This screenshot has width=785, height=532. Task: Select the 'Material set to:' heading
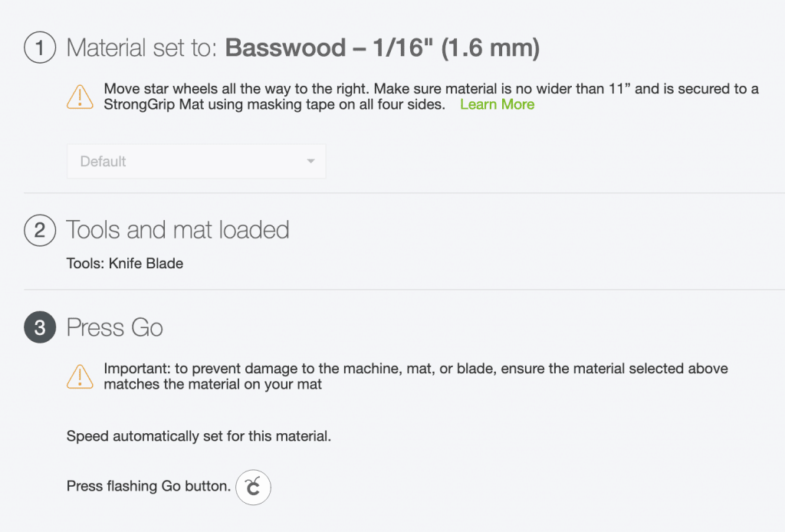[x=143, y=49]
